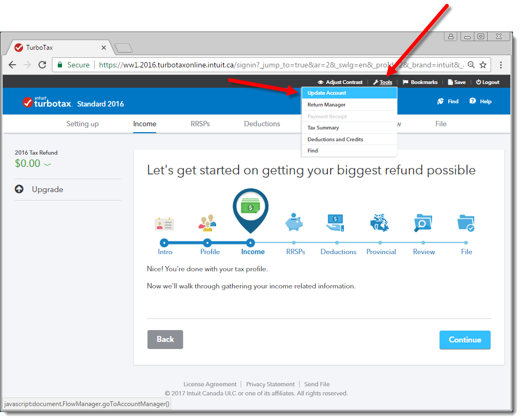Click the zoom magnifier in address bar

(471, 65)
